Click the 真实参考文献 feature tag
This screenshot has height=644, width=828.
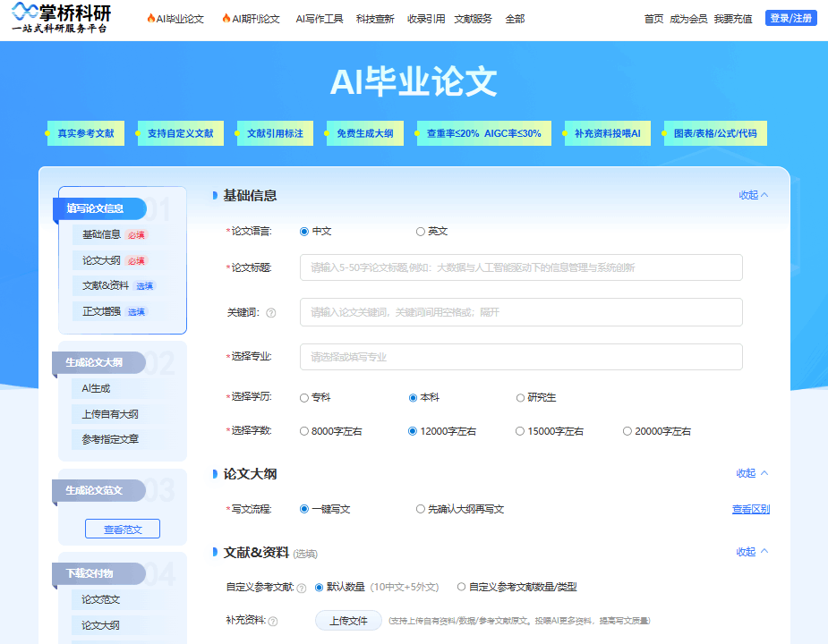pyautogui.click(x=86, y=133)
